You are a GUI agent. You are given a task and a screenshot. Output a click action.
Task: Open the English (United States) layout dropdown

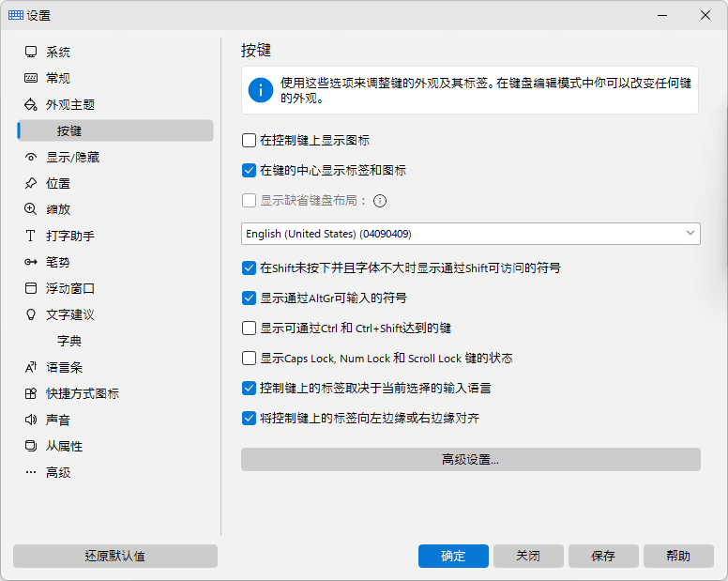point(470,234)
